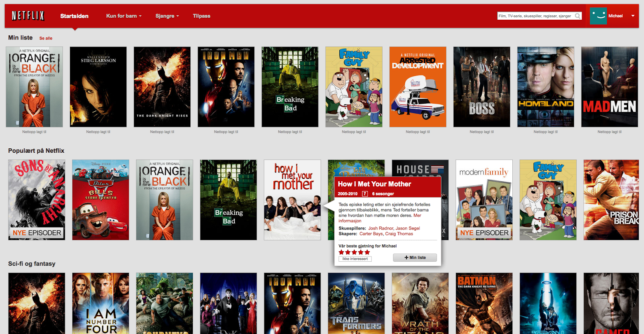The width and height of the screenshot is (644, 334).
Task: Click creator Carter Bays link
Action: click(x=371, y=234)
